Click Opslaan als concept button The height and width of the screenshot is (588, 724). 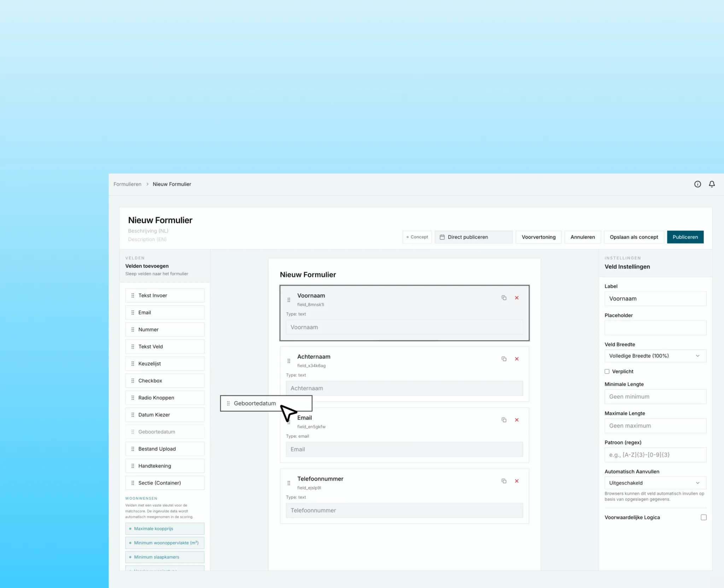[x=634, y=237]
